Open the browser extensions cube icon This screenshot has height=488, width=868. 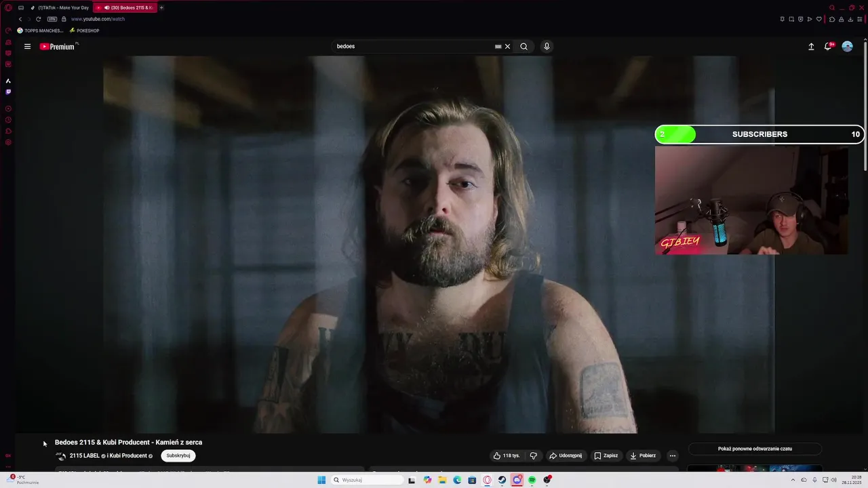[x=832, y=19]
